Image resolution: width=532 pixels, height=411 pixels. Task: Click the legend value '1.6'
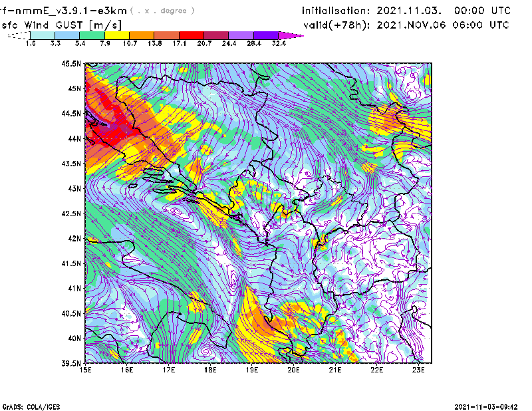point(31,43)
